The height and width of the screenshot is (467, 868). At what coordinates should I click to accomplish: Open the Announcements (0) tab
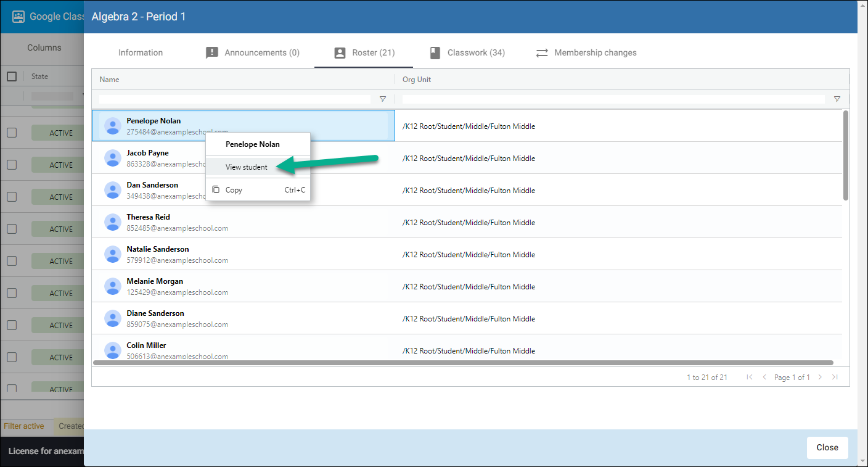(252, 53)
